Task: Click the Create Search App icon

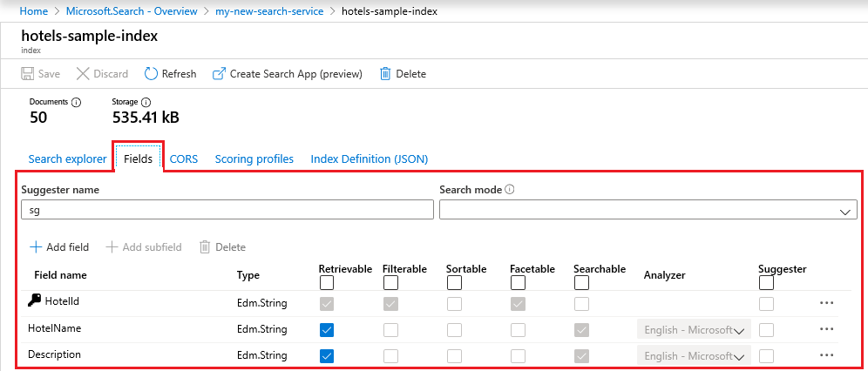Action: pyautogui.click(x=219, y=74)
